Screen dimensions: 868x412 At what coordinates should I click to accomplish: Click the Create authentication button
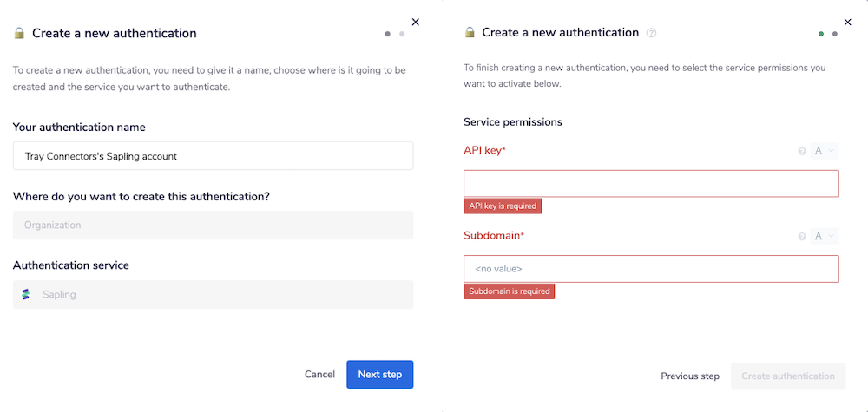coord(787,376)
